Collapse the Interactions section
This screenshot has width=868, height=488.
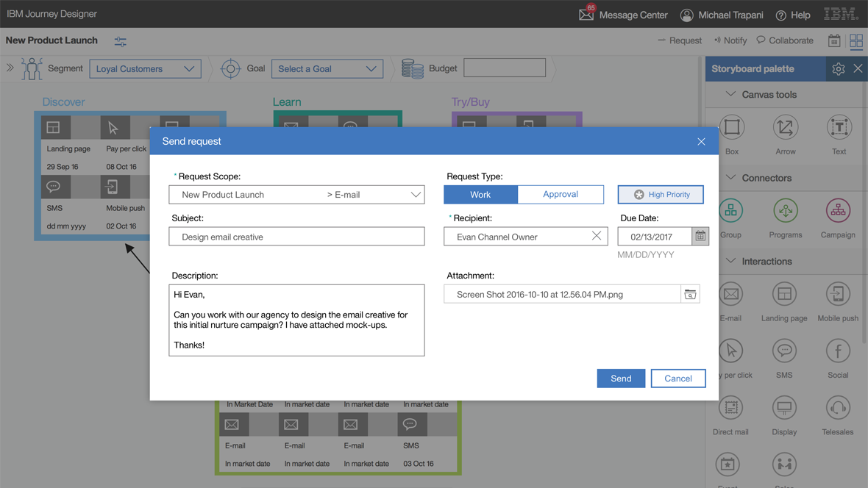(730, 261)
